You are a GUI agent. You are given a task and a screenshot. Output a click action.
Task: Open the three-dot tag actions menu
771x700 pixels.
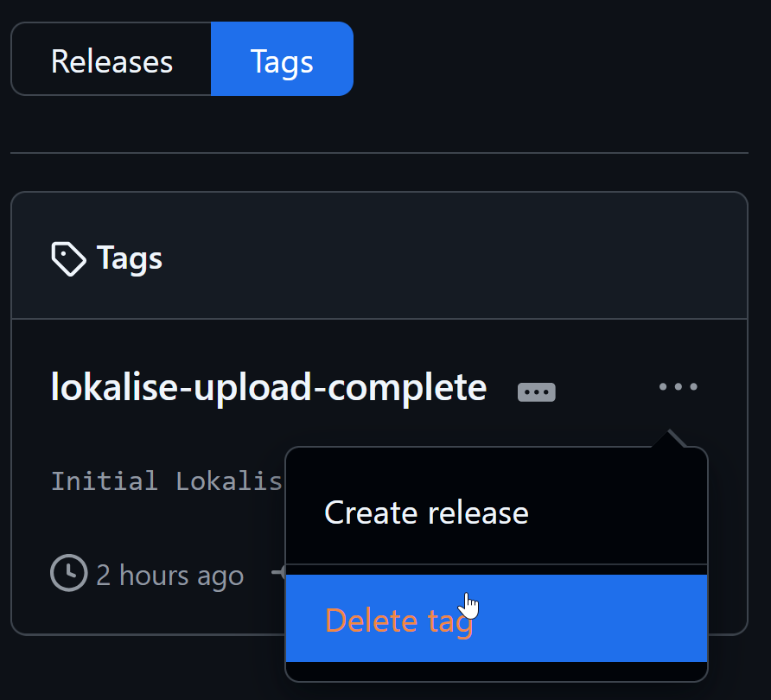point(678,387)
